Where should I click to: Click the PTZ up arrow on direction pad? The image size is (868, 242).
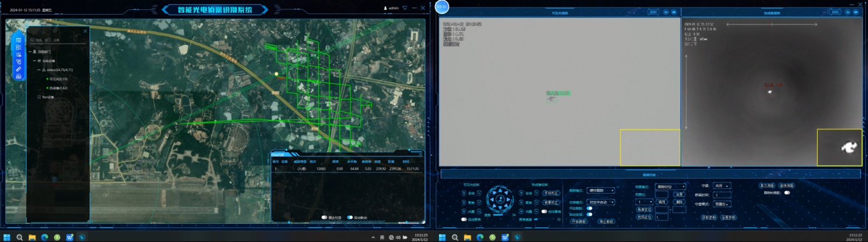[x=500, y=190]
